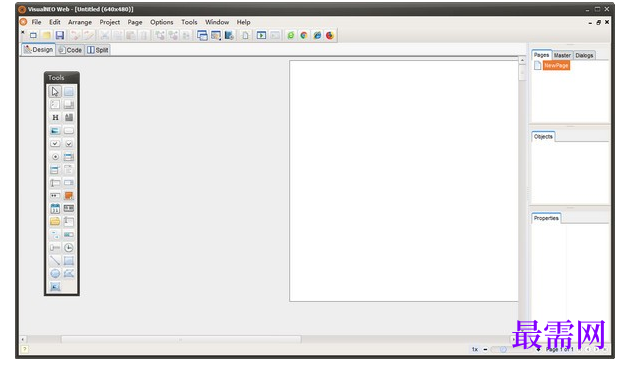Screen dimensions: 624x366
Task: Open the Arrange menu
Action: 80,22
